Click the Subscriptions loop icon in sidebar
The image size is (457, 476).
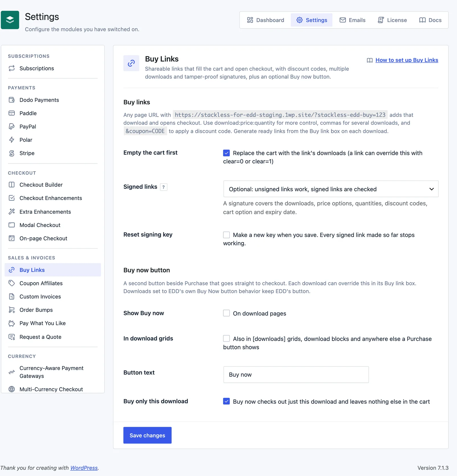click(12, 68)
